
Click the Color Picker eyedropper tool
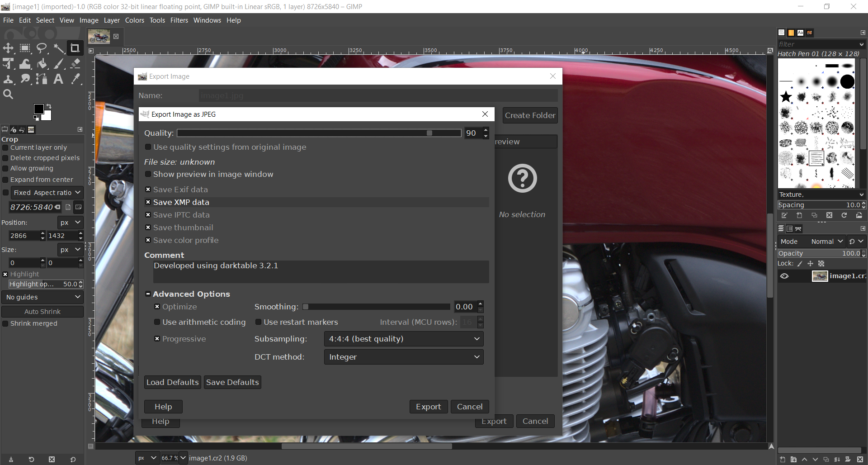point(75,79)
